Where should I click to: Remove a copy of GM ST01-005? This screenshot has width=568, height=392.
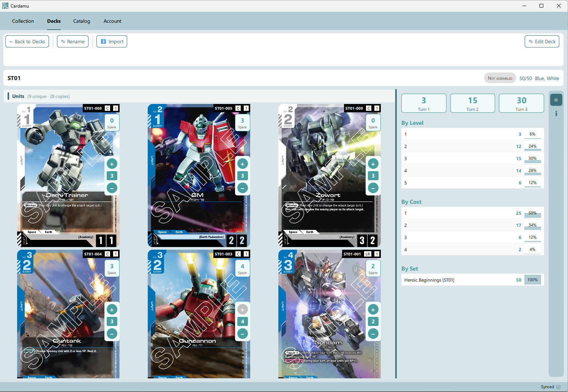(x=242, y=188)
